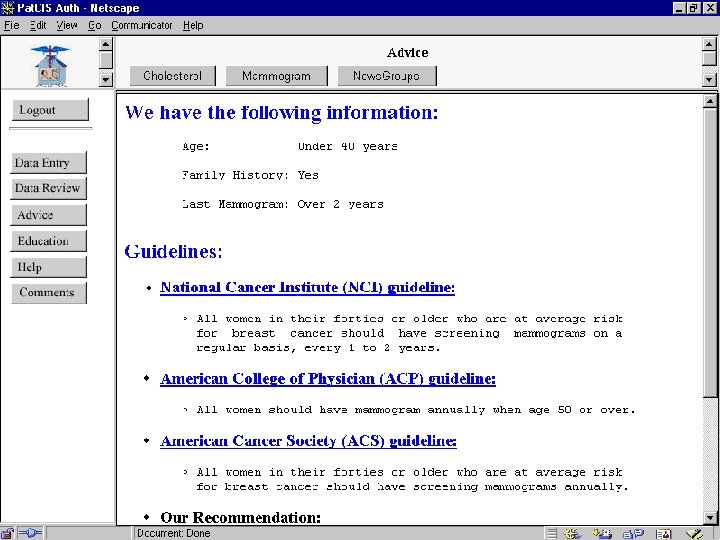Go to Data Review section
The height and width of the screenshot is (540, 720).
point(48,188)
